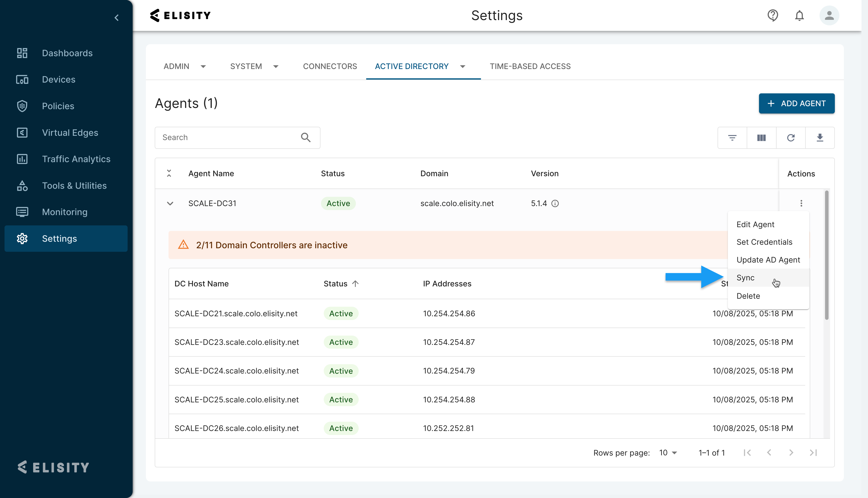
Task: Click the scale.colo.elisity.net domain cell
Action: tap(457, 204)
